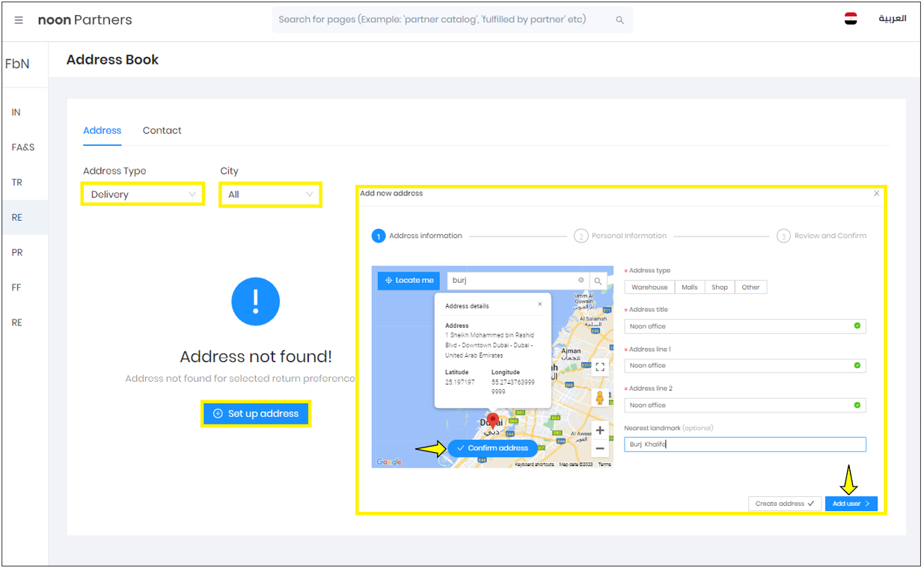Click the Address line 2 input field
This screenshot has height=568, width=924.
pos(745,405)
